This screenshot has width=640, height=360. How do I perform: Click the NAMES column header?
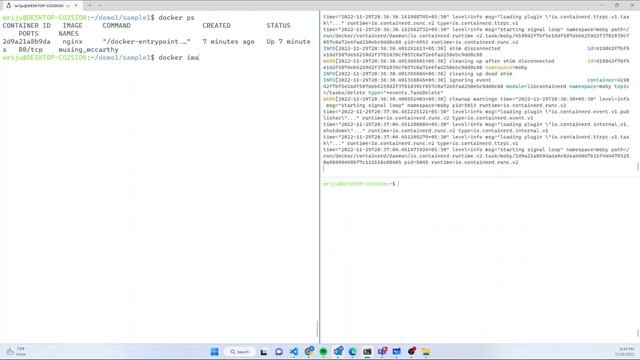[68, 33]
